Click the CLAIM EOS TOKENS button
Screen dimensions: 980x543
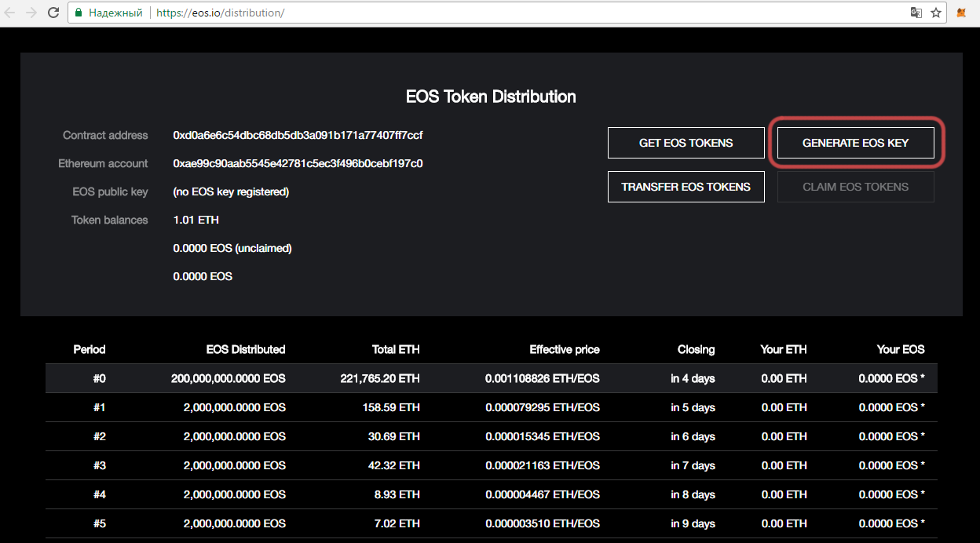pos(856,187)
